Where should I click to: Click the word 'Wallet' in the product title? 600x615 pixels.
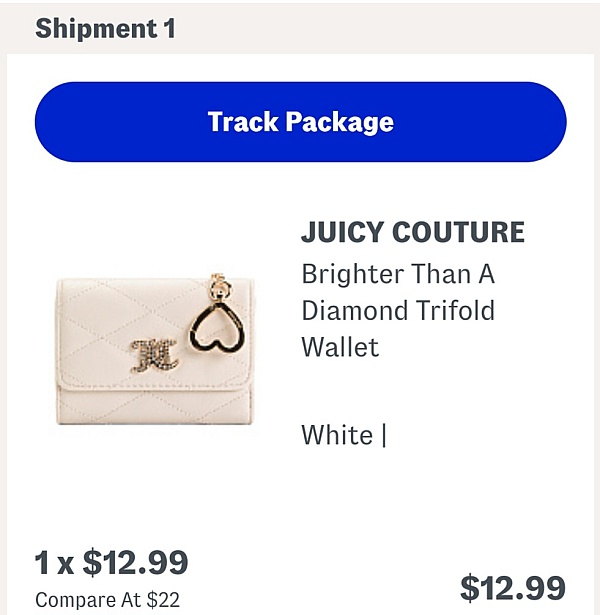340,347
